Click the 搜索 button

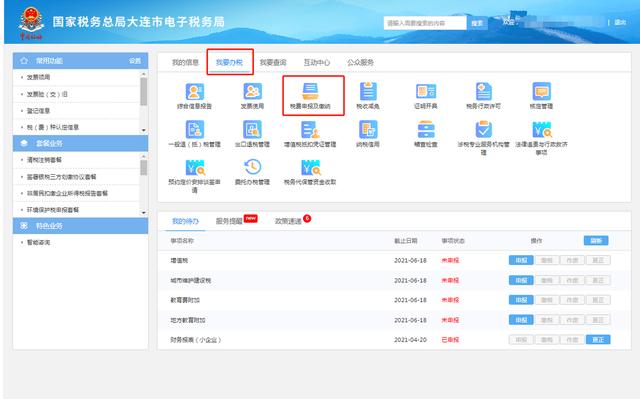pos(477,23)
